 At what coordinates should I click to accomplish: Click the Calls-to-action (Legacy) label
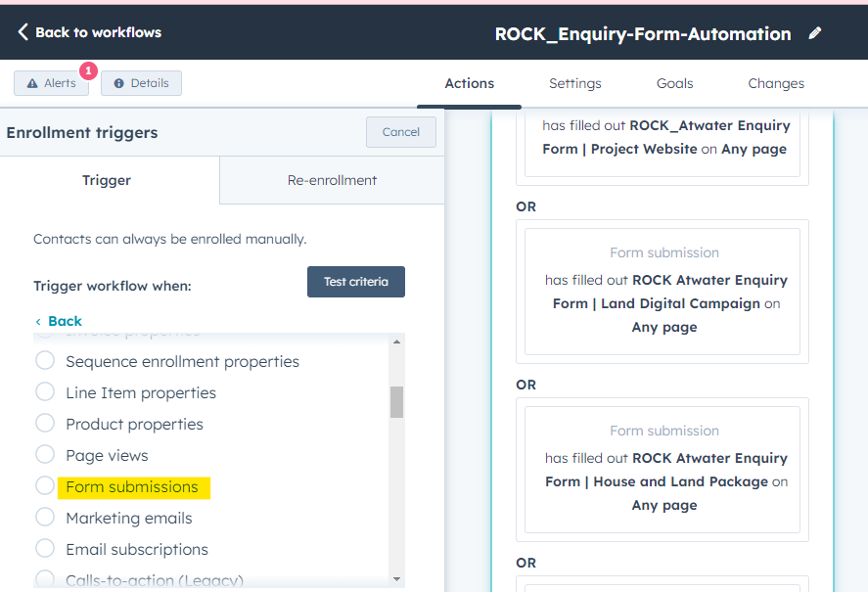(x=155, y=580)
